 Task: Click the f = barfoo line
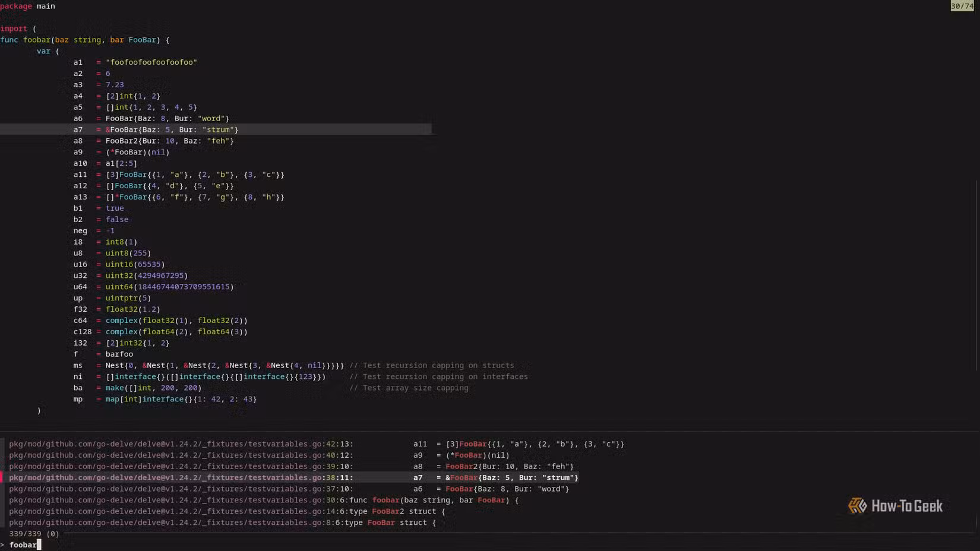click(x=103, y=354)
